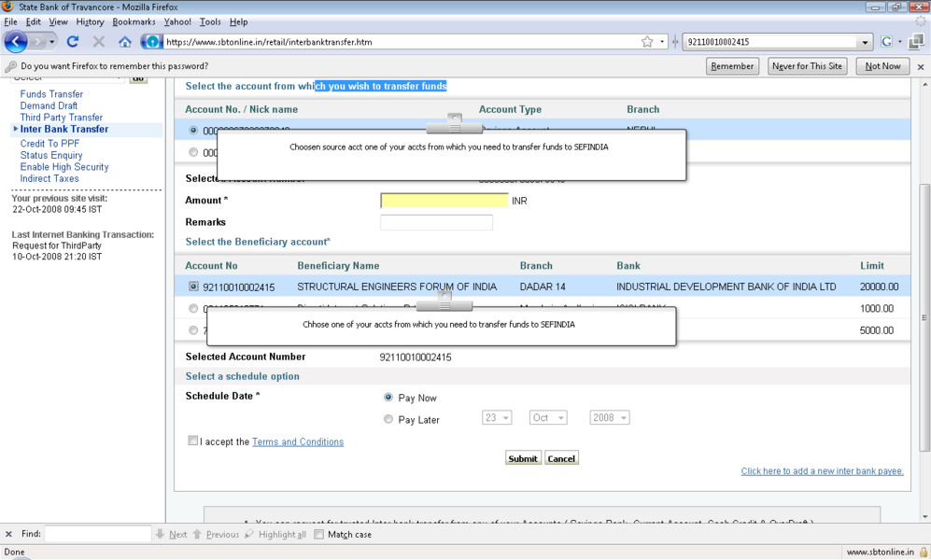Reload the page with the refresh icon
Image resolution: width=931 pixels, height=560 pixels.
click(73, 42)
